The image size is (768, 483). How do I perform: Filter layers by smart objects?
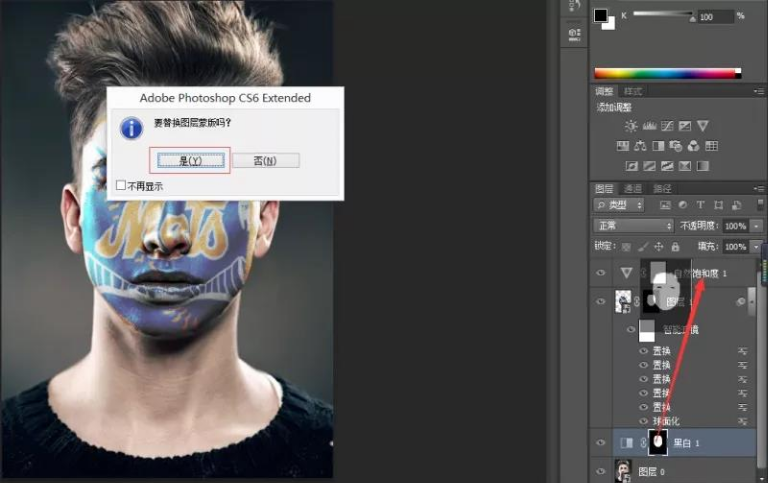coord(736,205)
